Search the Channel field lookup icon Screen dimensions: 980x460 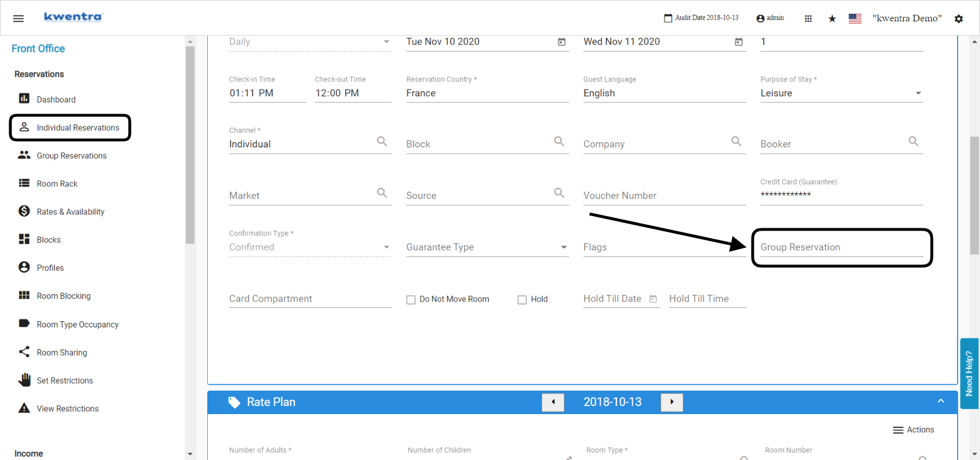click(x=382, y=141)
